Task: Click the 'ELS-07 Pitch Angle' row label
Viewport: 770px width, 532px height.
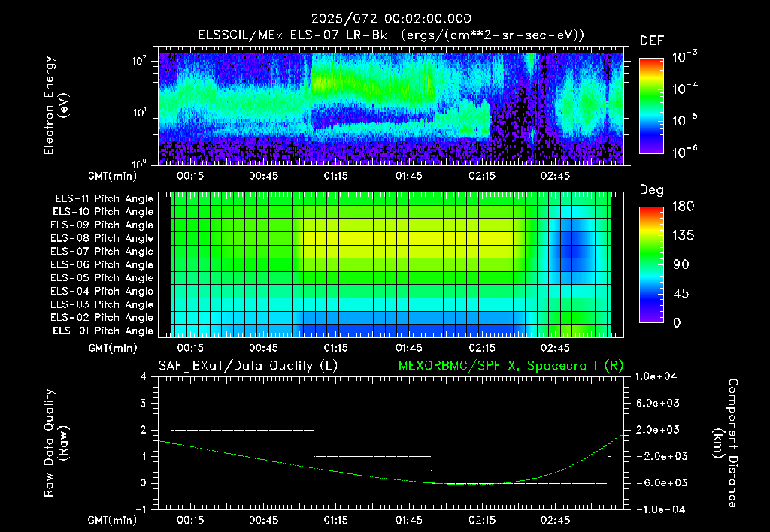Action: click(x=102, y=251)
